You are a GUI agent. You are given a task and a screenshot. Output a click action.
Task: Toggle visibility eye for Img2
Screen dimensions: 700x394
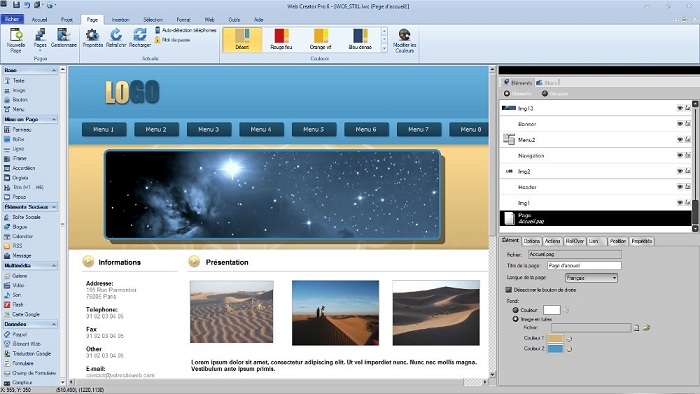point(680,171)
